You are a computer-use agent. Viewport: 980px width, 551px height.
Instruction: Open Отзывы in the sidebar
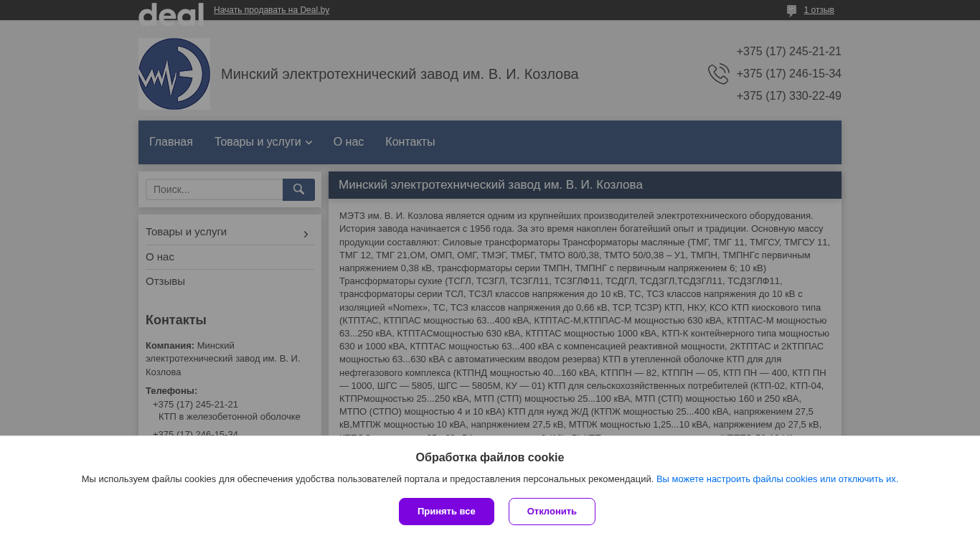[x=165, y=281]
